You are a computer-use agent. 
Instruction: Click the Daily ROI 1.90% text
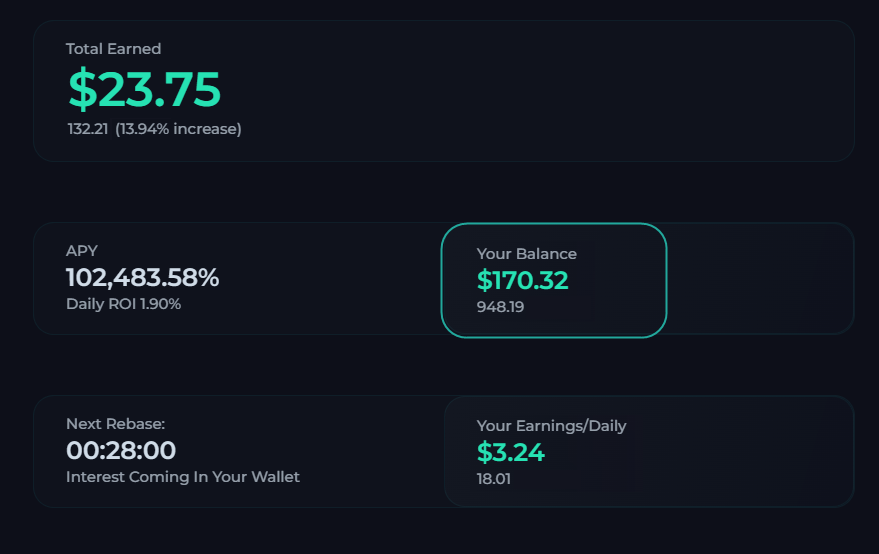click(123, 304)
